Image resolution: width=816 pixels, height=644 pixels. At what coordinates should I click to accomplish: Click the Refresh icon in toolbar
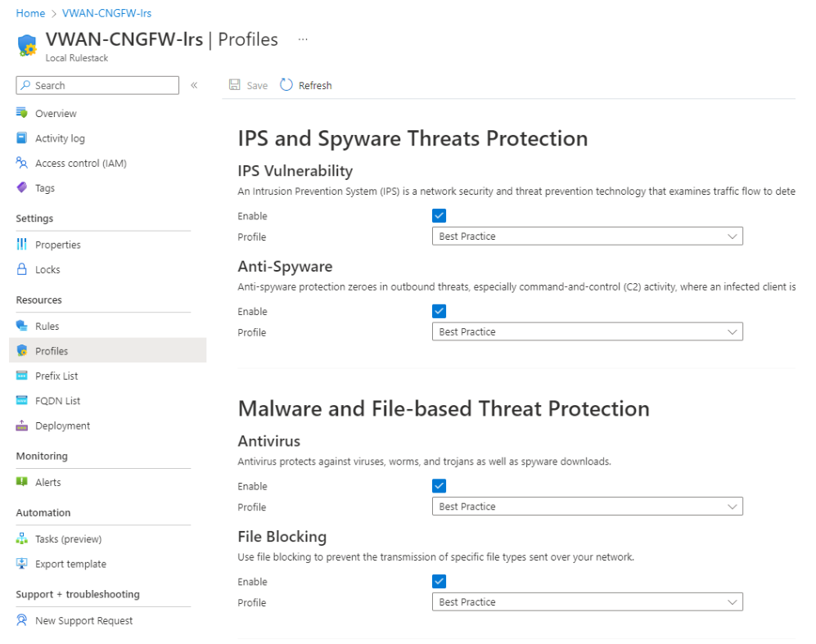click(x=286, y=85)
